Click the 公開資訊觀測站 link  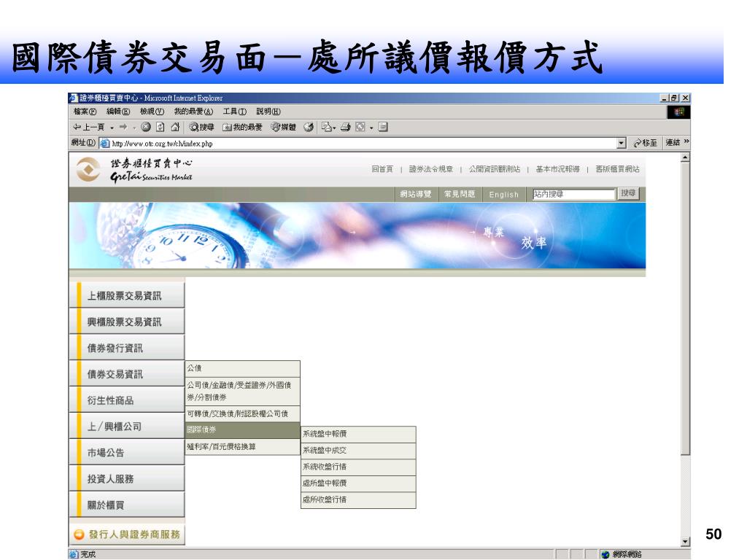(495, 169)
